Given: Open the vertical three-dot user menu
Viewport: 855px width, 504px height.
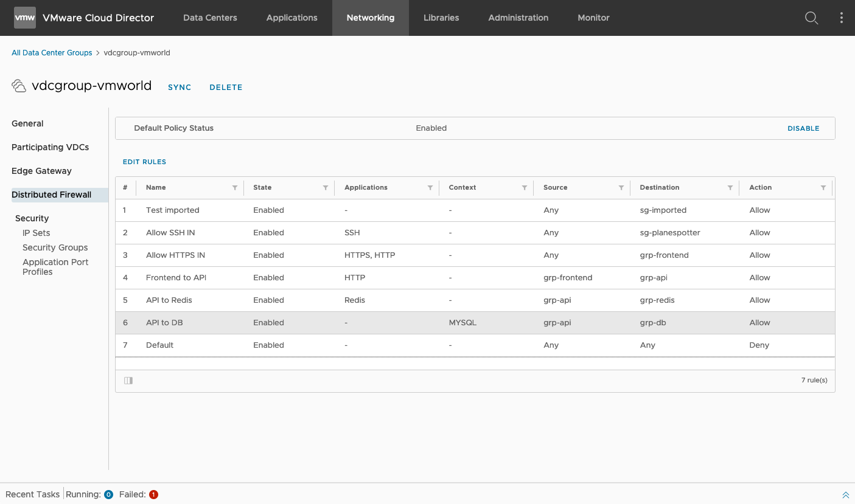Looking at the screenshot, I should [x=841, y=18].
